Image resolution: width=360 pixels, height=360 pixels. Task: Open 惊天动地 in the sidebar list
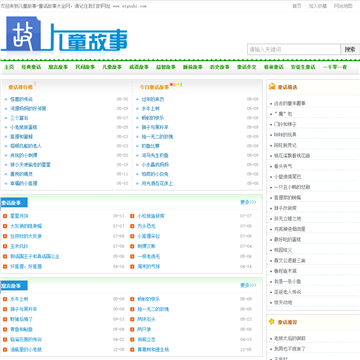click(283, 303)
